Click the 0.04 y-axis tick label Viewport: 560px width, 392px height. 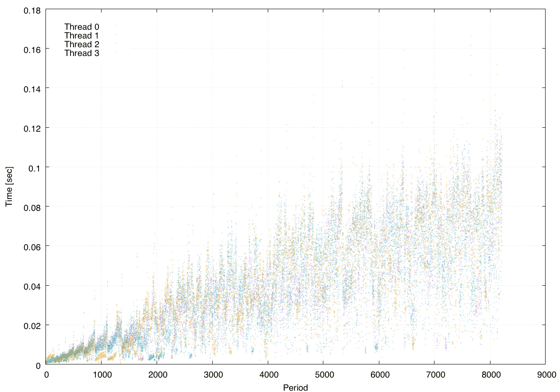click(32, 286)
